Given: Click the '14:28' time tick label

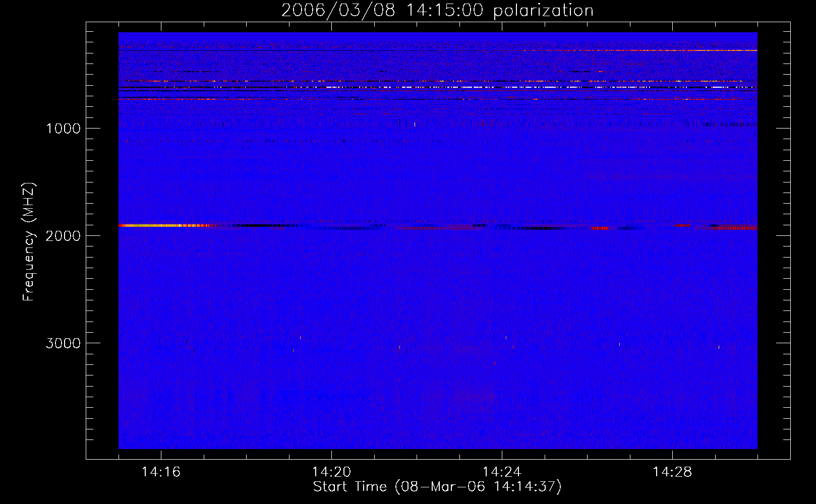Looking at the screenshot, I should (x=672, y=472).
